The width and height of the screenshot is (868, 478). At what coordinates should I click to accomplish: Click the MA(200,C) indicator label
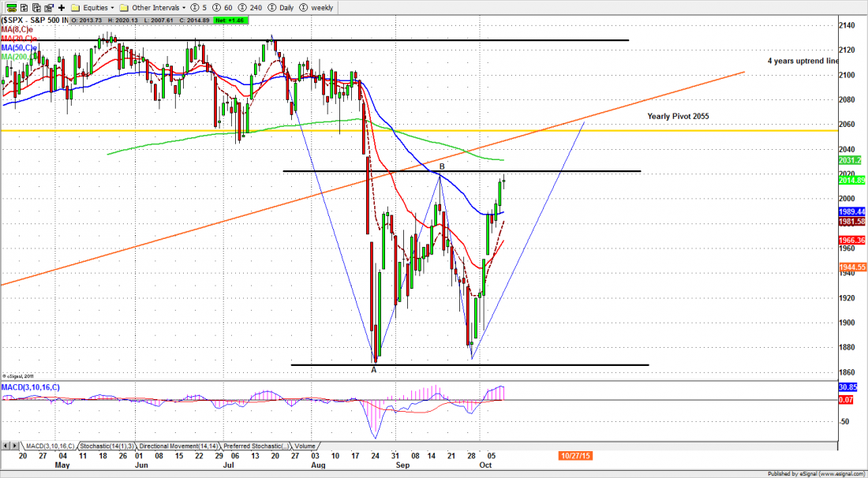(x=19, y=56)
